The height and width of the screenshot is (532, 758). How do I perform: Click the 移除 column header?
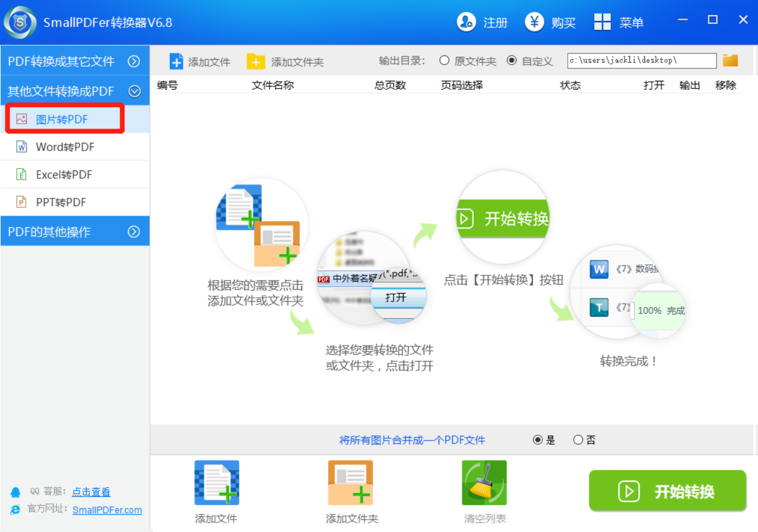(x=726, y=85)
